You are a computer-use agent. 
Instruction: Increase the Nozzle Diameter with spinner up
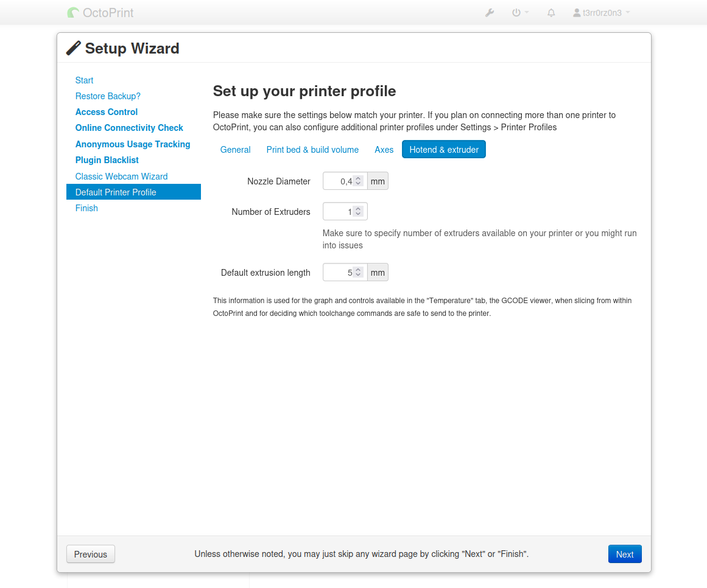pyautogui.click(x=358, y=178)
